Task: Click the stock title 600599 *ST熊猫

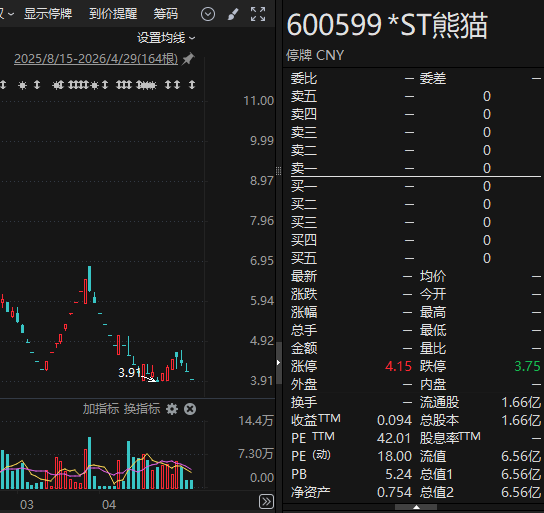Action: [x=387, y=25]
